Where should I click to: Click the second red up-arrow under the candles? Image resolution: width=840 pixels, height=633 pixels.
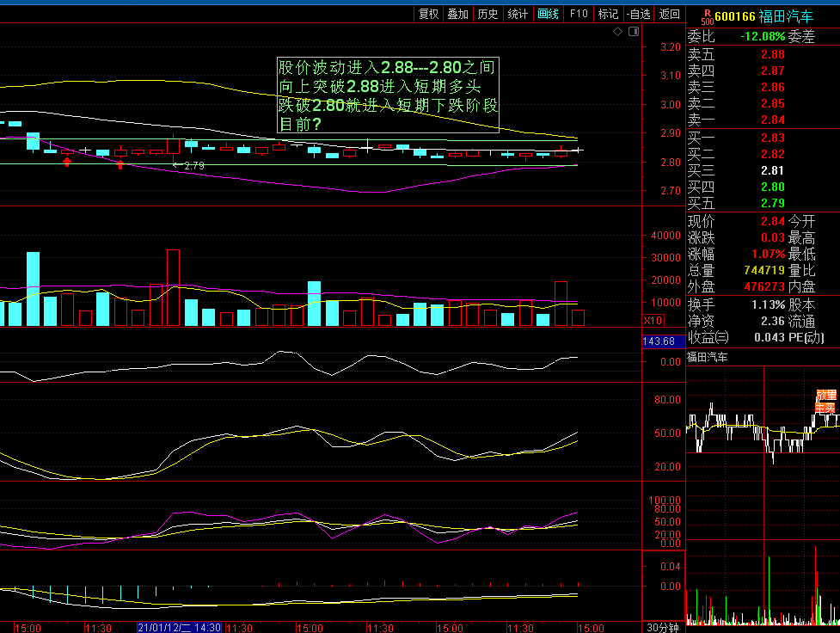[x=120, y=164]
